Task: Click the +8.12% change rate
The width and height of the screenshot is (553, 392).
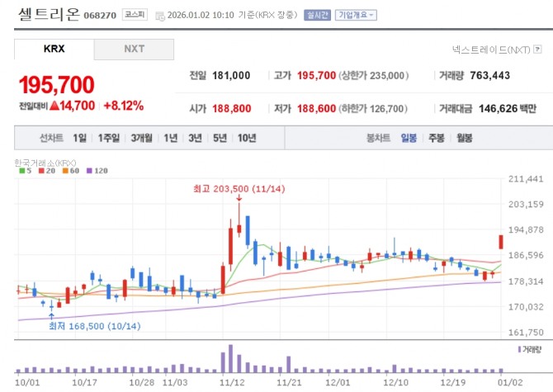Action: [x=124, y=106]
